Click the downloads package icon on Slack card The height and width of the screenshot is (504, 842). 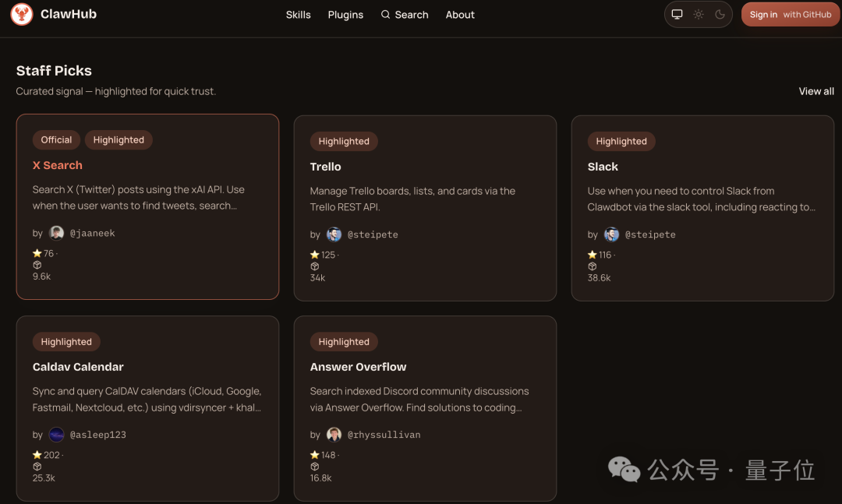(x=593, y=266)
